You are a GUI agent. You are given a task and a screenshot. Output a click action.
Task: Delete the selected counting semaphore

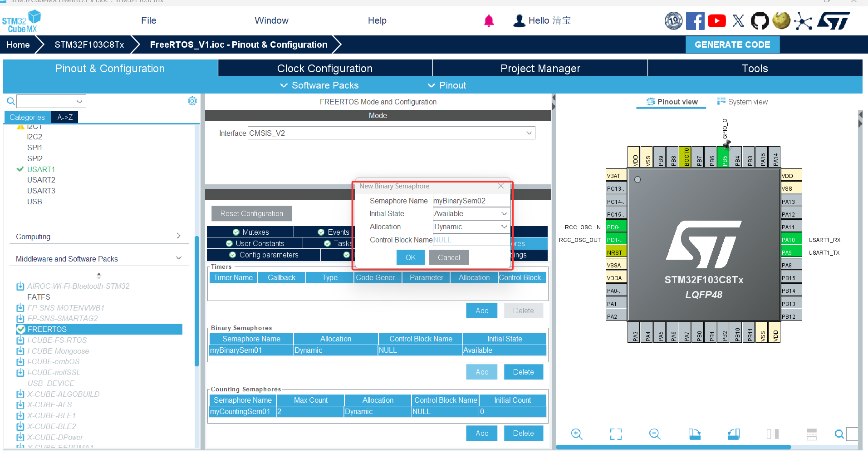(523, 433)
